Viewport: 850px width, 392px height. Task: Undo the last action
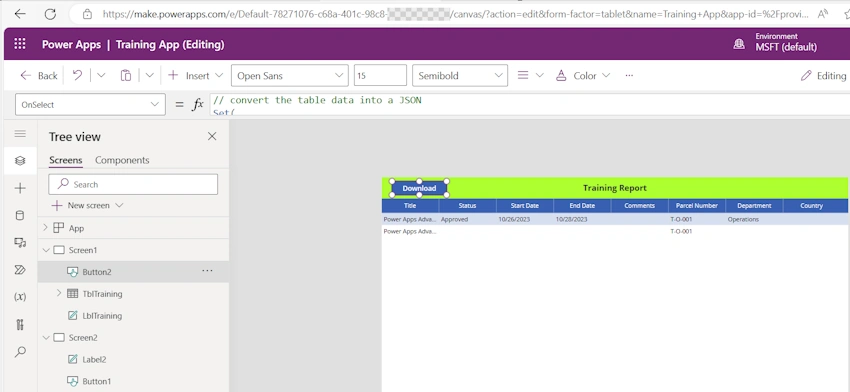pos(78,76)
